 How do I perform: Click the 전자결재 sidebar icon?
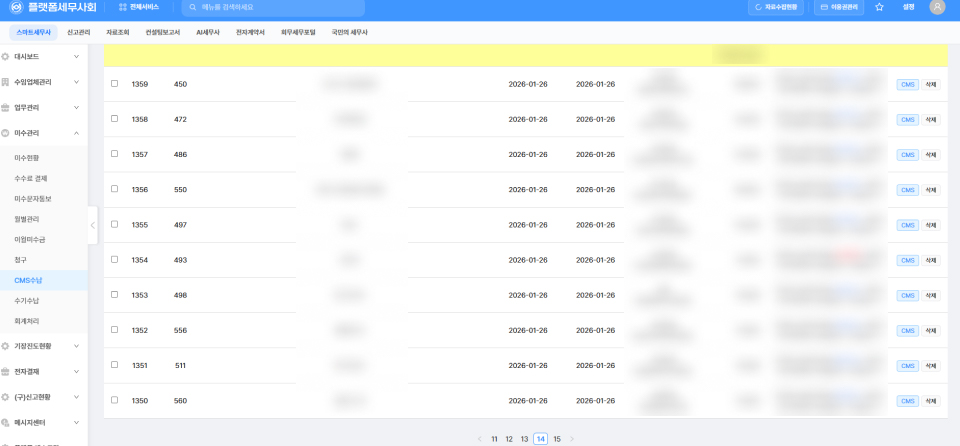tap(6, 372)
